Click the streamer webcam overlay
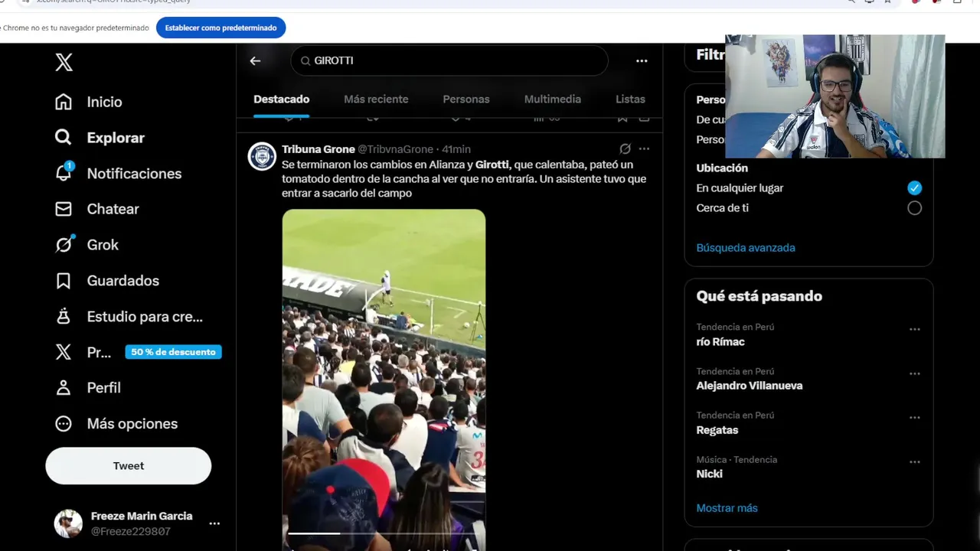This screenshot has height=551, width=980. coord(835,96)
